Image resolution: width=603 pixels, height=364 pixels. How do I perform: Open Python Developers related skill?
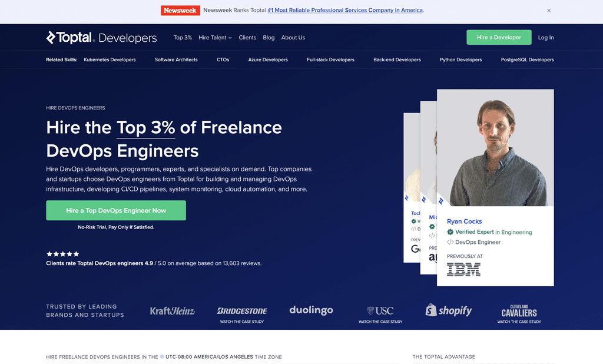click(x=460, y=59)
